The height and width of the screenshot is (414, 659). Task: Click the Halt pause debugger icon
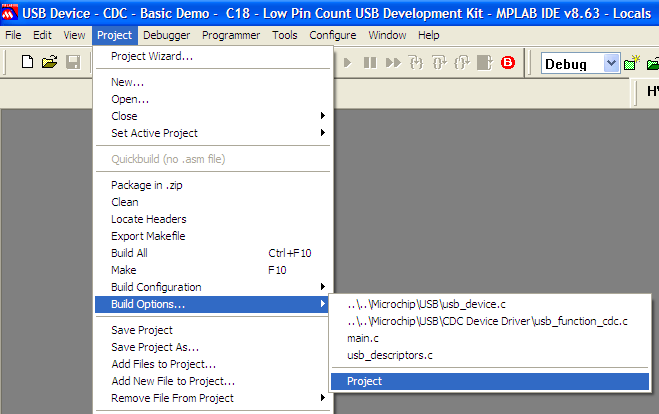[x=370, y=63]
